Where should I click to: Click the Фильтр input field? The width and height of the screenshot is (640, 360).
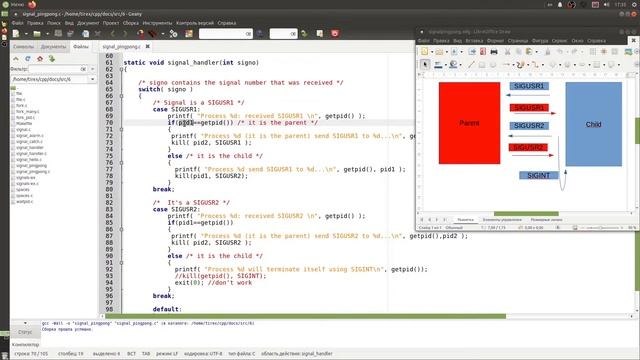tap(58, 69)
